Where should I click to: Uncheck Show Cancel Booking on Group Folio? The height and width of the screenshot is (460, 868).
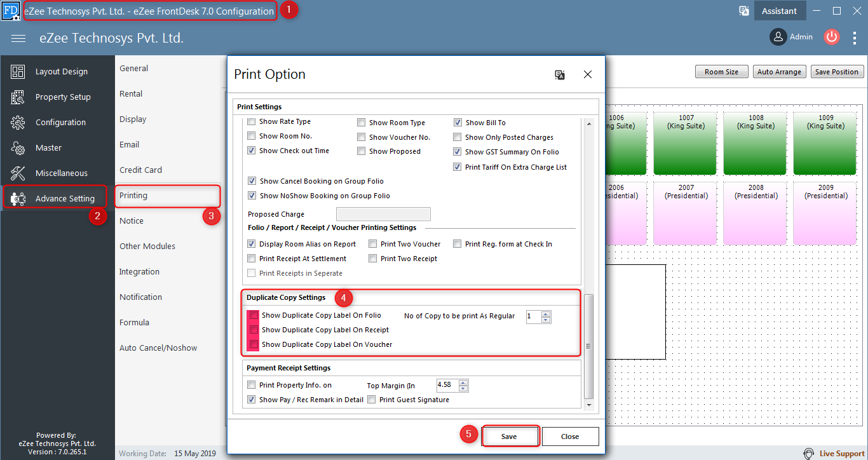click(x=252, y=181)
